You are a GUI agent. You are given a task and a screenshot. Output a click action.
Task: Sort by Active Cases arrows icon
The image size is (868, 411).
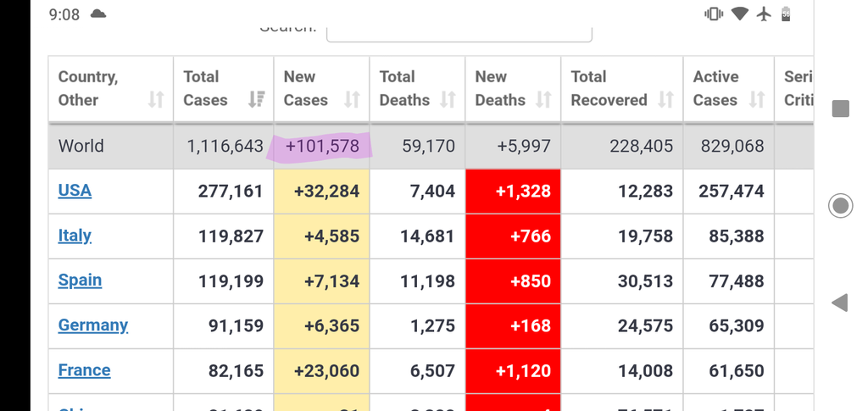pos(757,99)
